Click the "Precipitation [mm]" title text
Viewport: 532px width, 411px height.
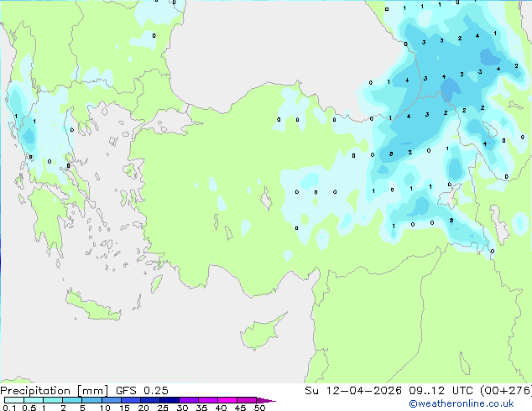[x=55, y=391]
